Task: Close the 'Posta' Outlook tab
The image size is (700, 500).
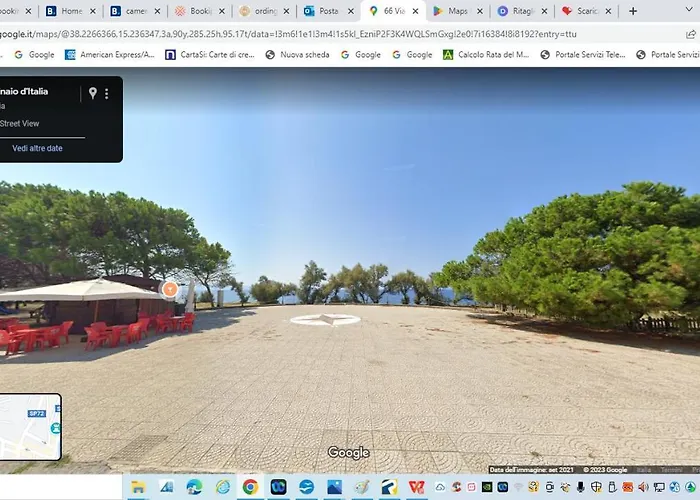Action: pyautogui.click(x=351, y=11)
